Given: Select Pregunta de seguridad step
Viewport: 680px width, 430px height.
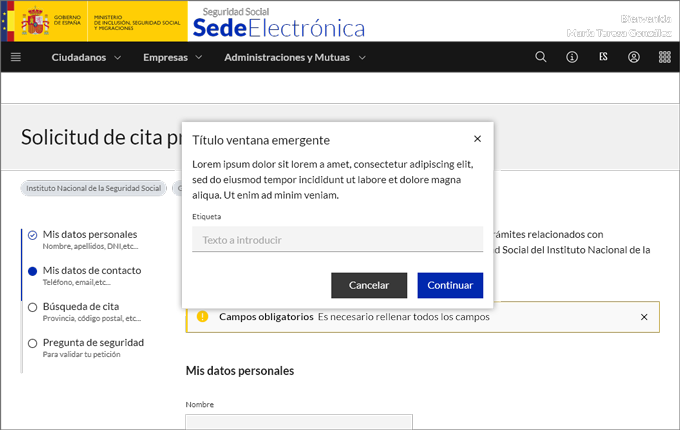Looking at the screenshot, I should pos(93,343).
